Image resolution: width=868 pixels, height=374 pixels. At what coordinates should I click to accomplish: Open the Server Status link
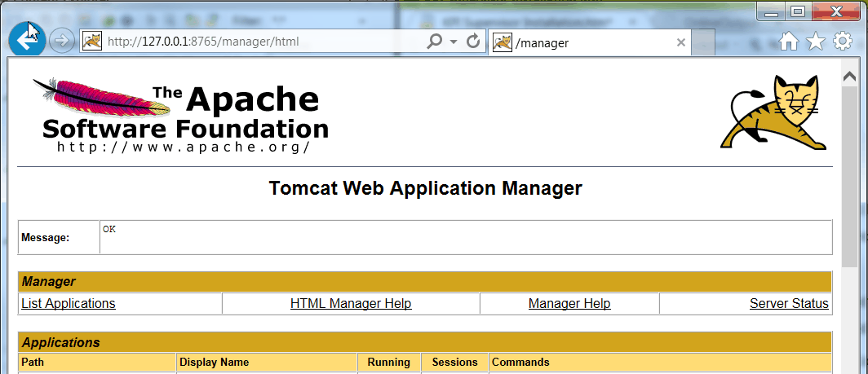[x=789, y=304]
